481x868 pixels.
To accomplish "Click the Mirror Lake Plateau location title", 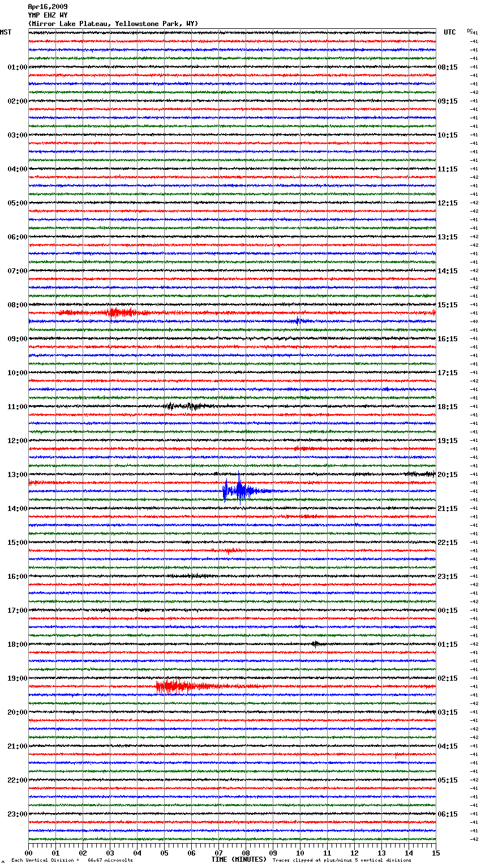I will (x=113, y=24).
